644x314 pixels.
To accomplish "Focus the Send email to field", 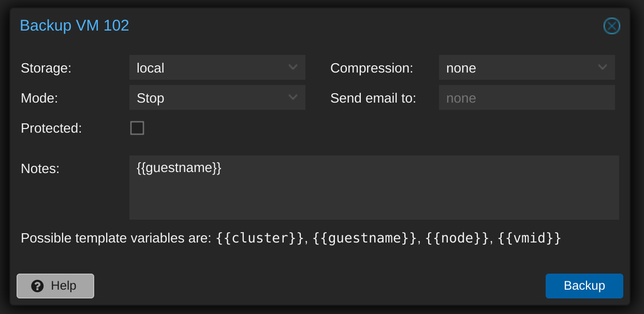I will (x=527, y=97).
